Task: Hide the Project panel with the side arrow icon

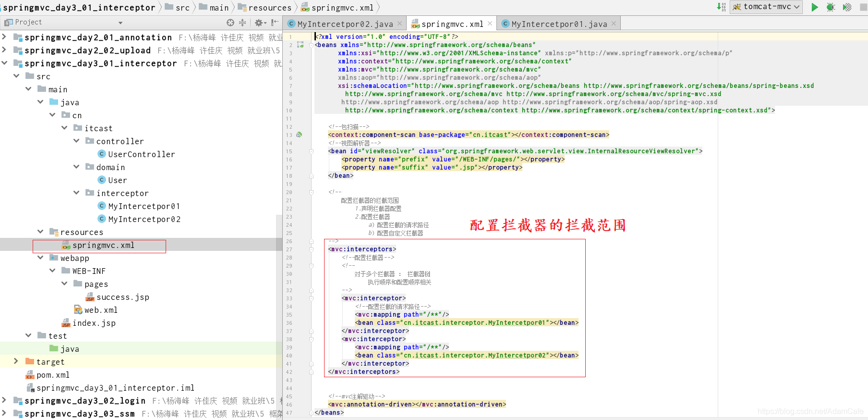Action: (275, 23)
